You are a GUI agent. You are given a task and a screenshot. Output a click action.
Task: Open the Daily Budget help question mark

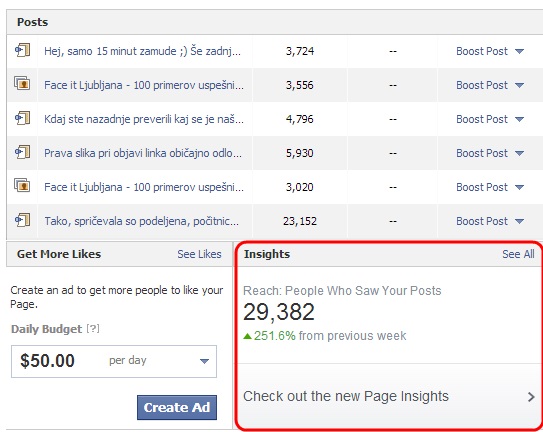[93, 328]
